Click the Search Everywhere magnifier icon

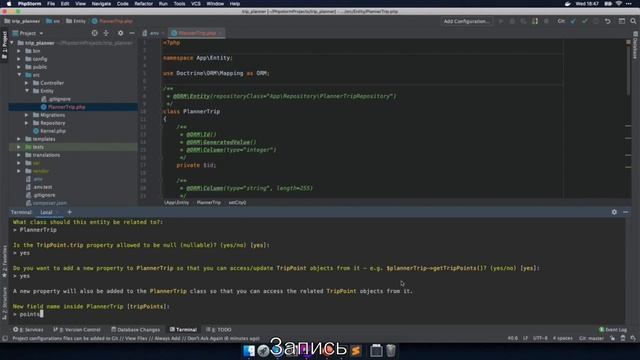[x=633, y=21]
